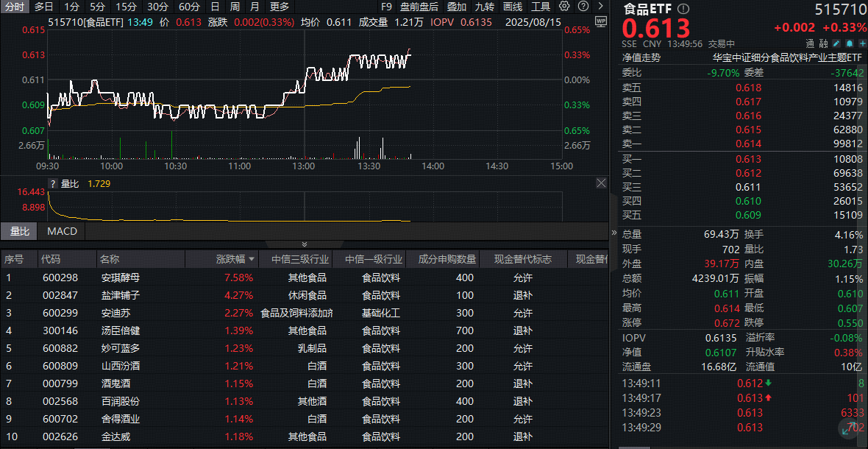Select the pencil annotation icon near 515710
The height and width of the screenshot is (449, 868).
click(836, 43)
